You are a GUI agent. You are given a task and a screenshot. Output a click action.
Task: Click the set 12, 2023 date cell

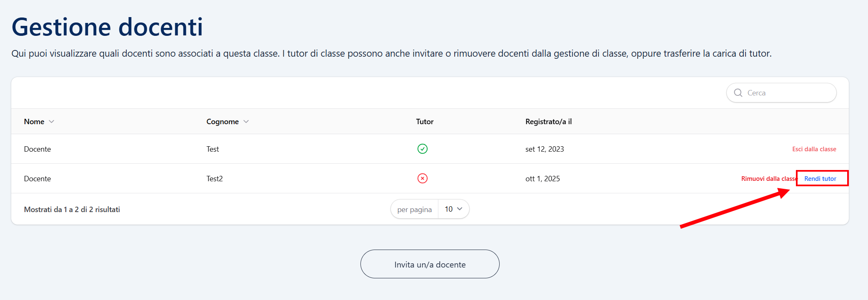[545, 149]
